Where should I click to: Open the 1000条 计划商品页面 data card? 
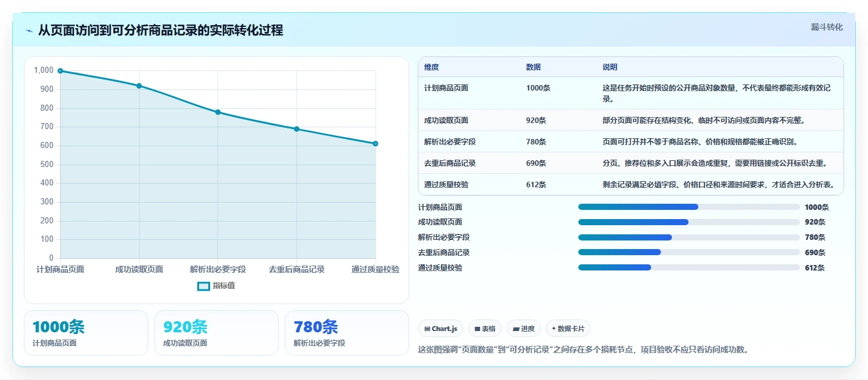point(86,333)
